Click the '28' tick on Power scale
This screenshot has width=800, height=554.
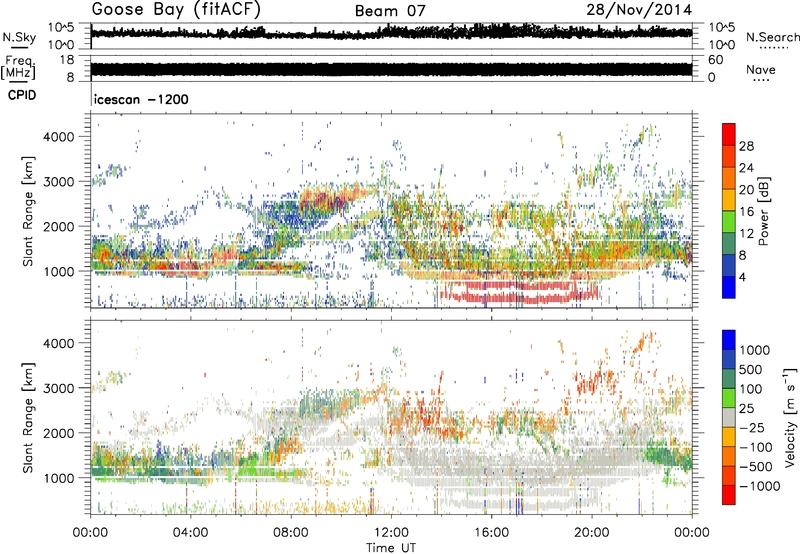click(x=746, y=146)
